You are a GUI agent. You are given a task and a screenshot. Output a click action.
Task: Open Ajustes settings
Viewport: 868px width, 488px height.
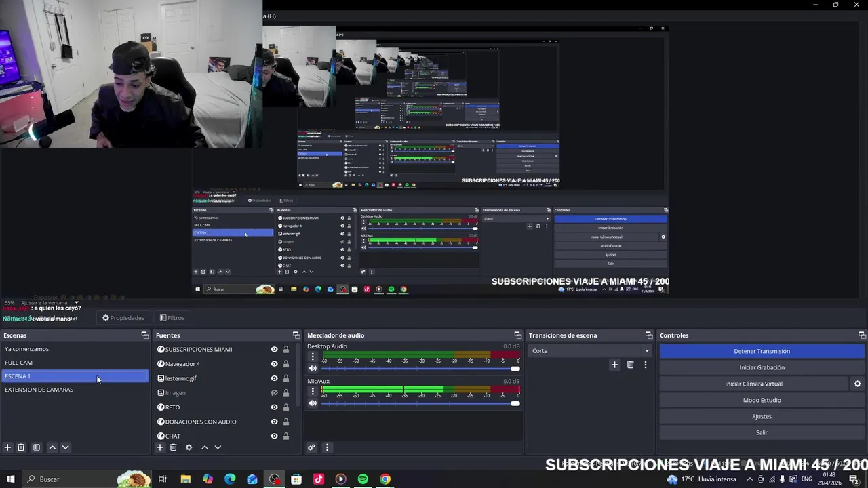(762, 416)
